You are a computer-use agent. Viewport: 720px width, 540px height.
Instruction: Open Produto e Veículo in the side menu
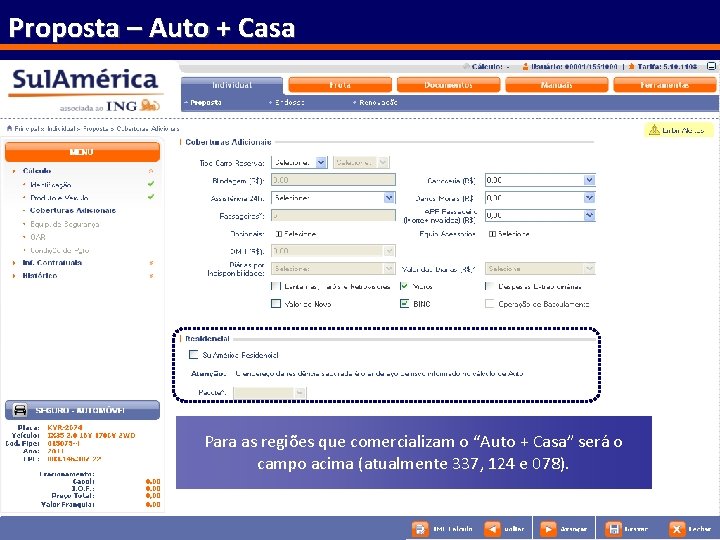coord(59,197)
